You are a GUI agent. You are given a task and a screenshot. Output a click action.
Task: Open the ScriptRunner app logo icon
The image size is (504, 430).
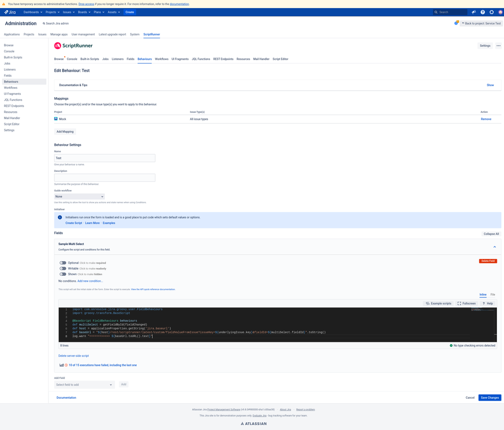click(57, 45)
